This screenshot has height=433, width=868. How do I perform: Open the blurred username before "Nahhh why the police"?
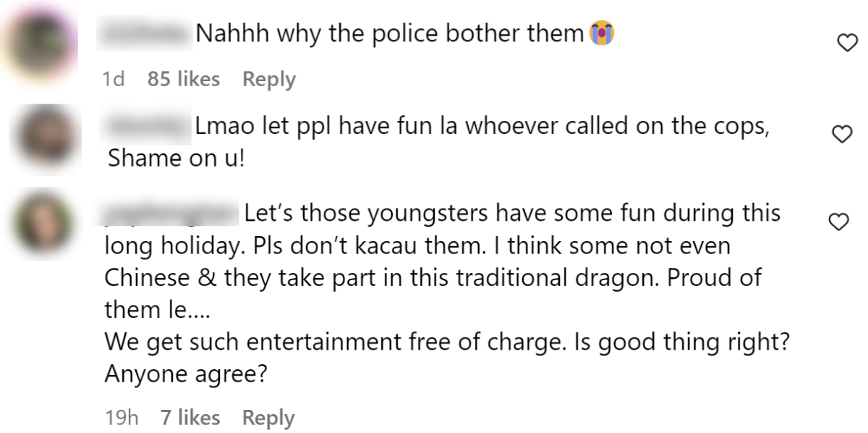pos(145,34)
